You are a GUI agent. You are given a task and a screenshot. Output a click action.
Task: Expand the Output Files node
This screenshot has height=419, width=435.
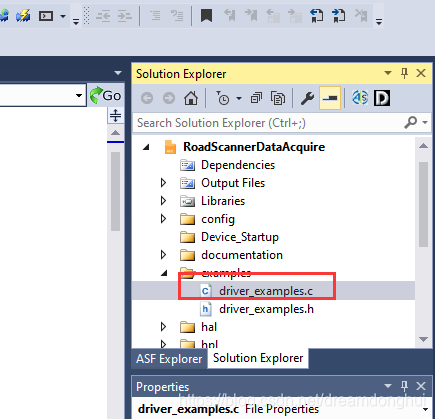(163, 183)
